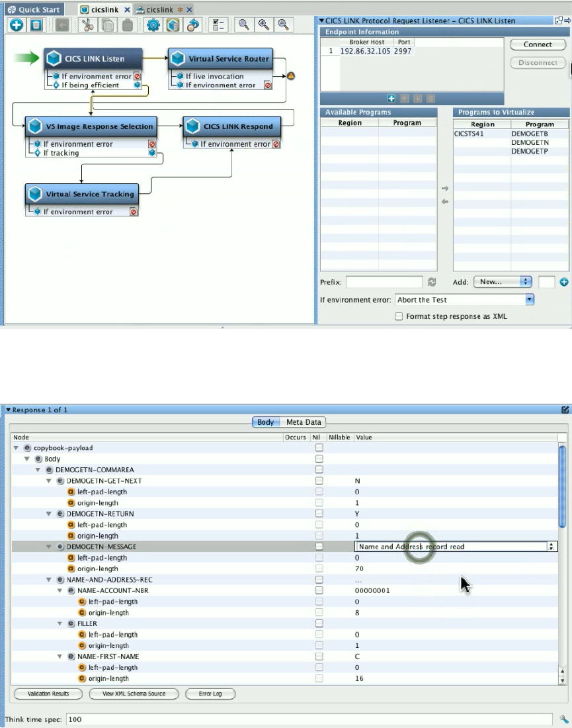The width and height of the screenshot is (572, 728).
Task: Click the wrench icon beside Think time spec
Action: click(563, 719)
